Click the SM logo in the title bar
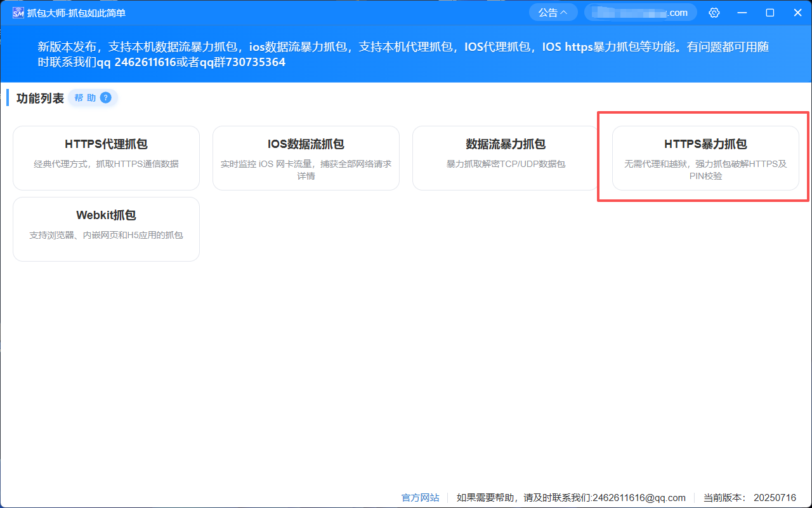This screenshot has height=508, width=812. (x=18, y=12)
